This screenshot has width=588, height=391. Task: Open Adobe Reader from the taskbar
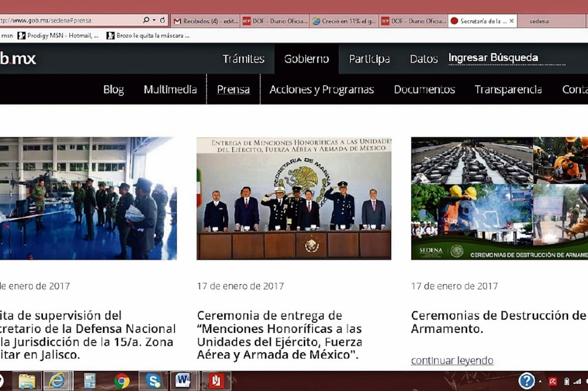click(x=216, y=380)
